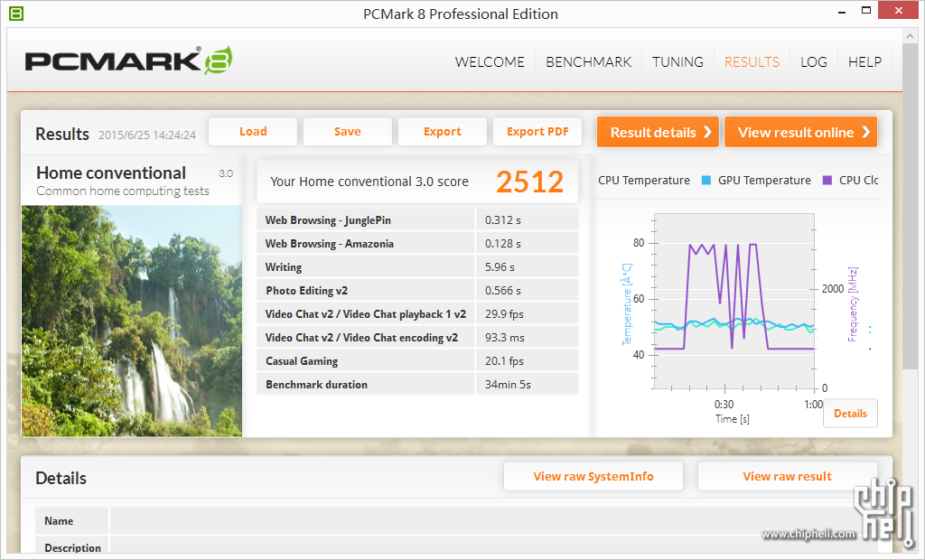The width and height of the screenshot is (925, 560).
Task: Click Video Chat encoding v2 row
Action: pyautogui.click(x=417, y=338)
